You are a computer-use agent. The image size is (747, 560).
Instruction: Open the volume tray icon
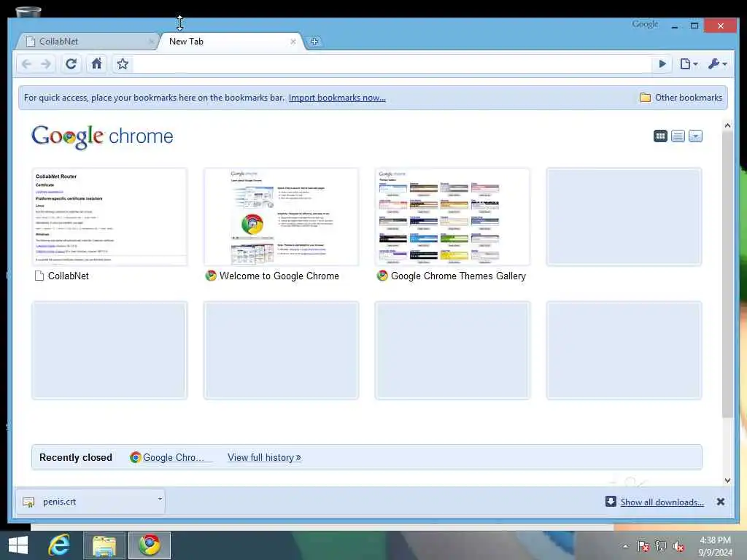(678, 546)
